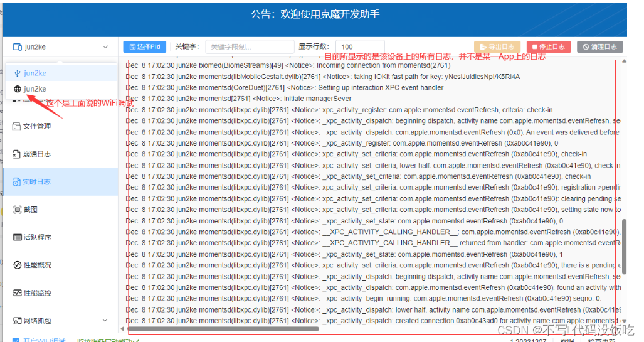Click the log scroll-up arrow
Image resolution: width=644 pixels, height=342 pixels.
[625, 61]
